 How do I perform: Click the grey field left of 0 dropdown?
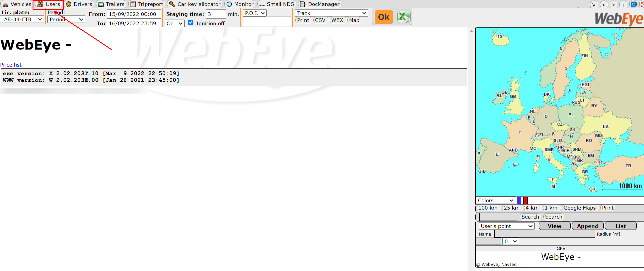click(488, 241)
